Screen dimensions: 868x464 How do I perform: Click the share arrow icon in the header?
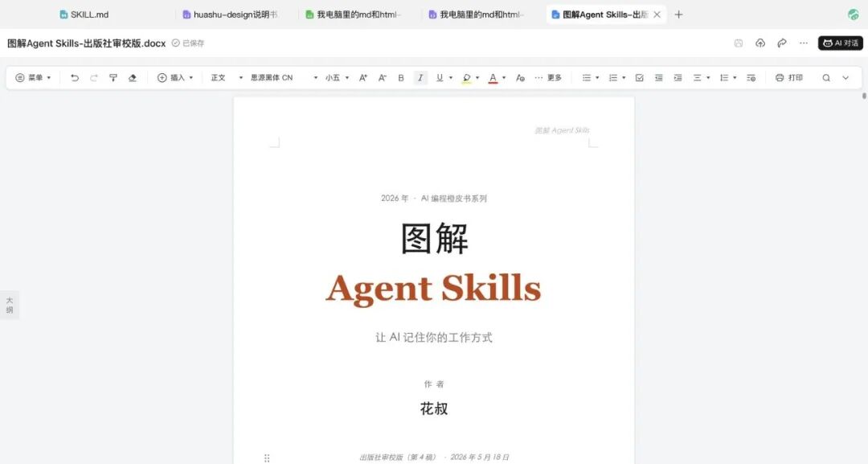[782, 43]
